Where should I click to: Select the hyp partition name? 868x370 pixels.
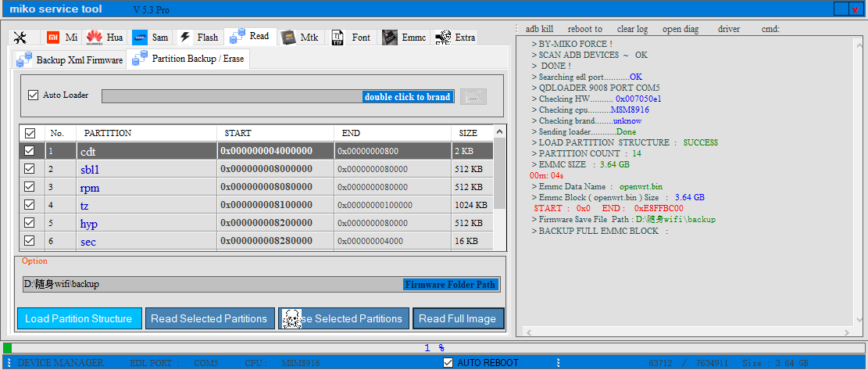(x=89, y=225)
